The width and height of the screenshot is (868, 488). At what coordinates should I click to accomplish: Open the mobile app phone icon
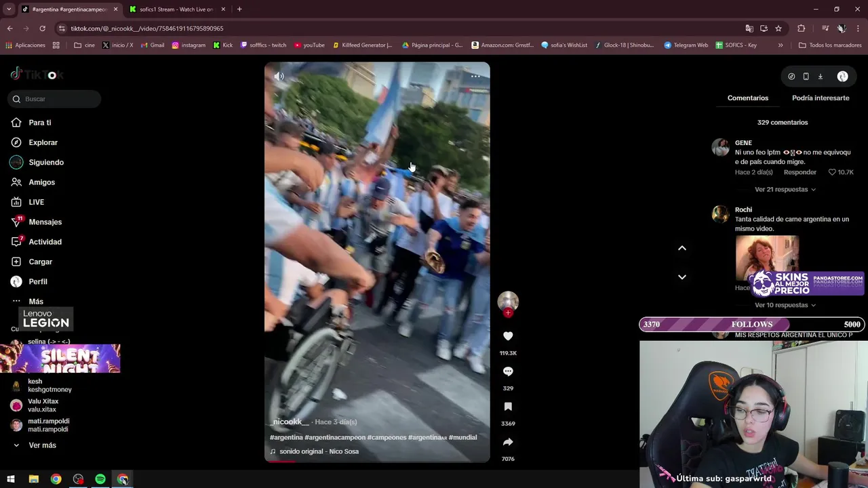tap(806, 77)
